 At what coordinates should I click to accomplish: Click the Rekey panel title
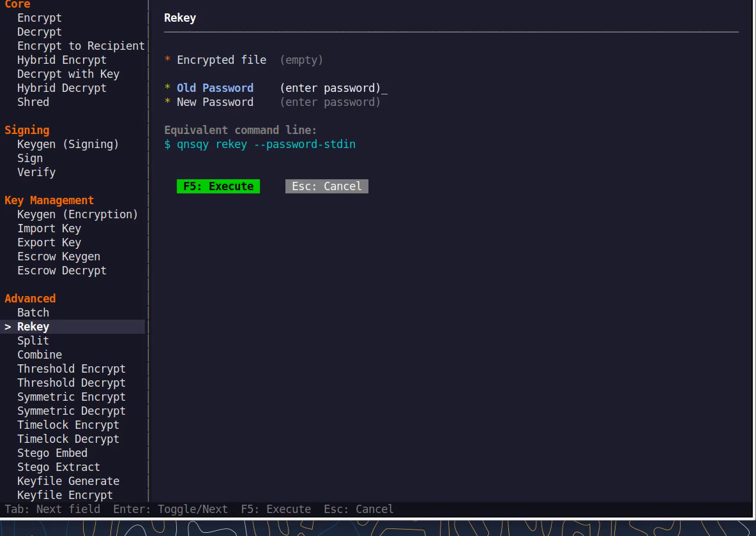click(180, 18)
